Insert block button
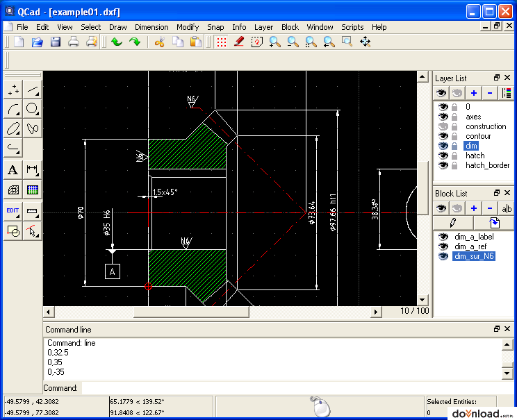The image size is (517, 420). pos(494,223)
